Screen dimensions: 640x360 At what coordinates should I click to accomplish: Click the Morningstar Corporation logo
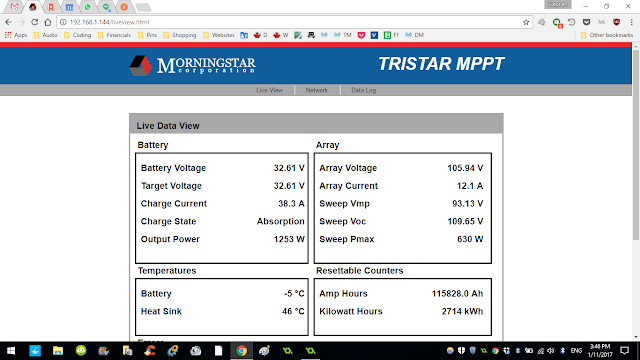(193, 65)
